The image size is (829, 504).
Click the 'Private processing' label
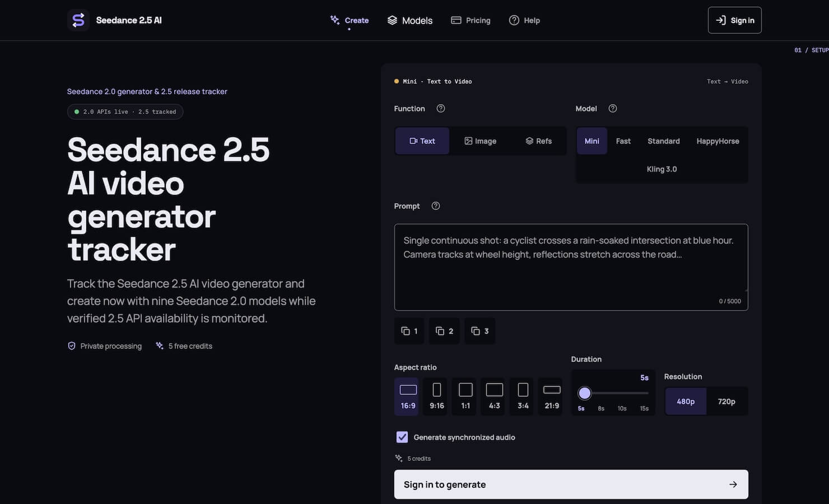pyautogui.click(x=111, y=346)
